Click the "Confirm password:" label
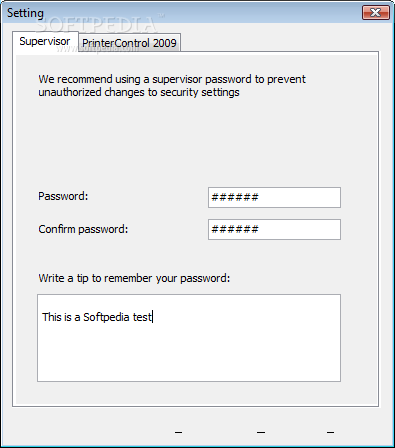The width and height of the screenshot is (395, 448). tap(83, 229)
